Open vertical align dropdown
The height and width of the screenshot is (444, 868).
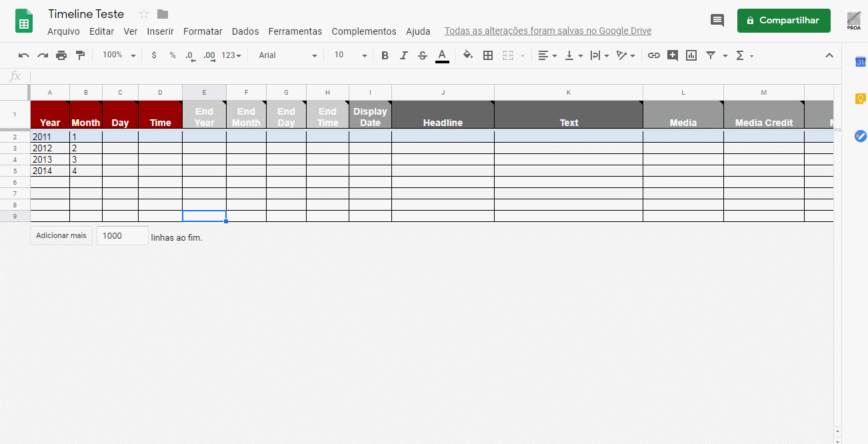click(573, 55)
